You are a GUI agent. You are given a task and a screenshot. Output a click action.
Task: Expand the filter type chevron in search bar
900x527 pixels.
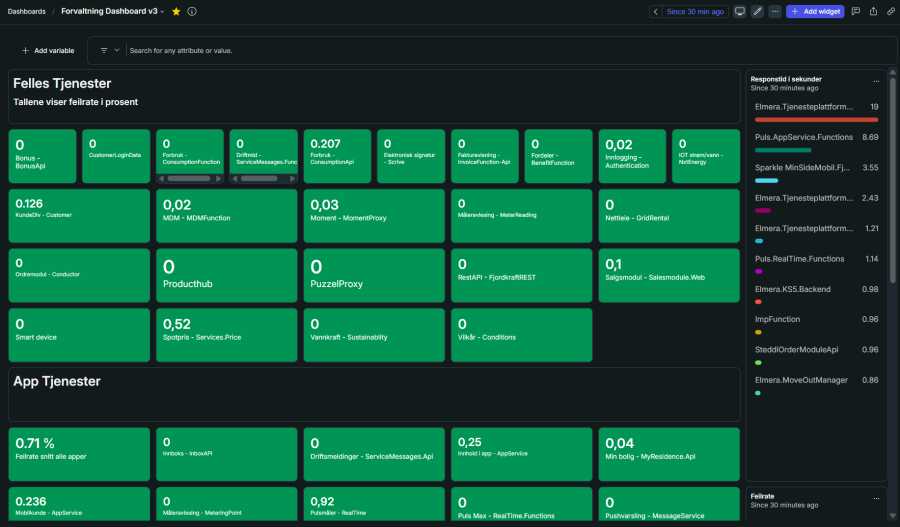click(x=117, y=51)
